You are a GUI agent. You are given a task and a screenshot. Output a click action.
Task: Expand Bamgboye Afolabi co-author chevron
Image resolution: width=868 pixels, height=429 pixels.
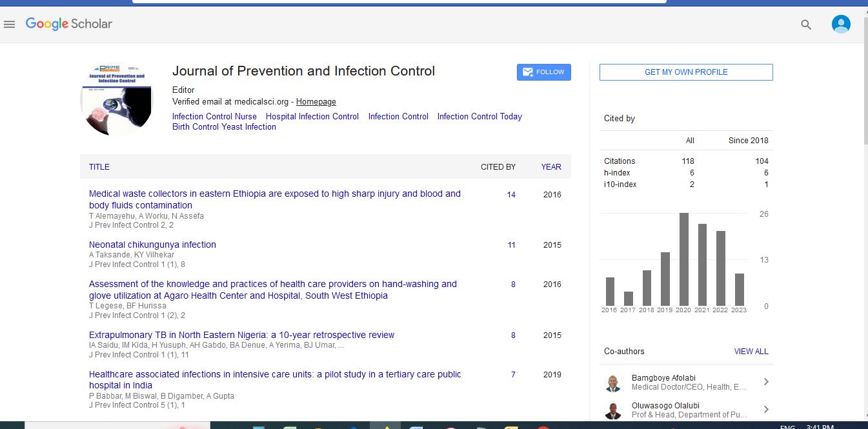click(x=765, y=382)
